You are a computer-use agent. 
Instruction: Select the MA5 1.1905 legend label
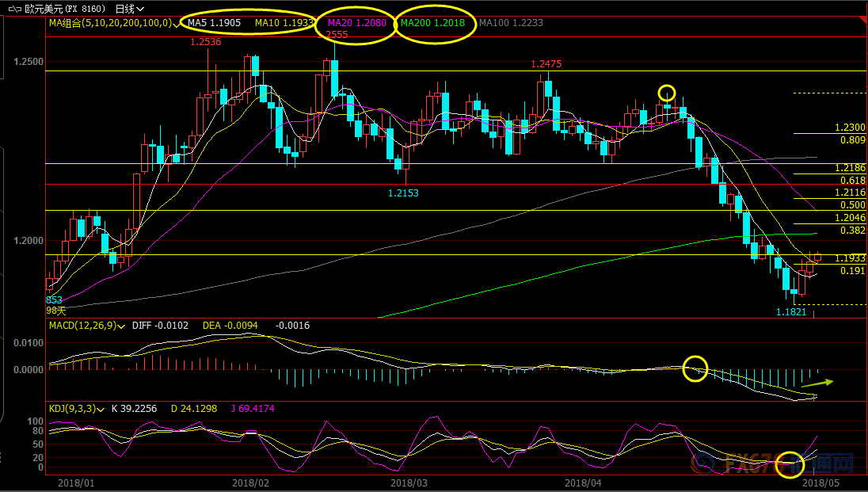[x=214, y=23]
